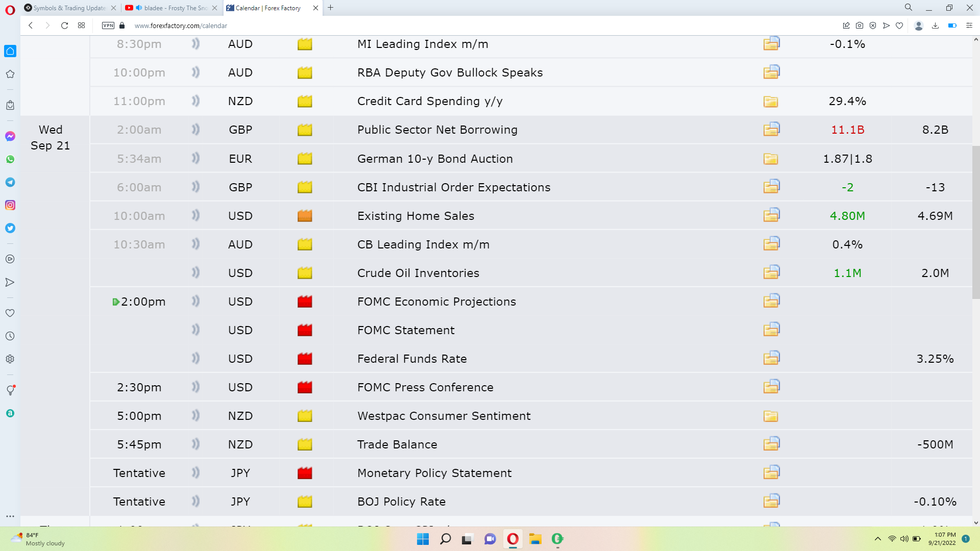Open Opera Easy Setup menu at address bar end
This screenshot has height=551, width=980.
[x=969, y=26]
